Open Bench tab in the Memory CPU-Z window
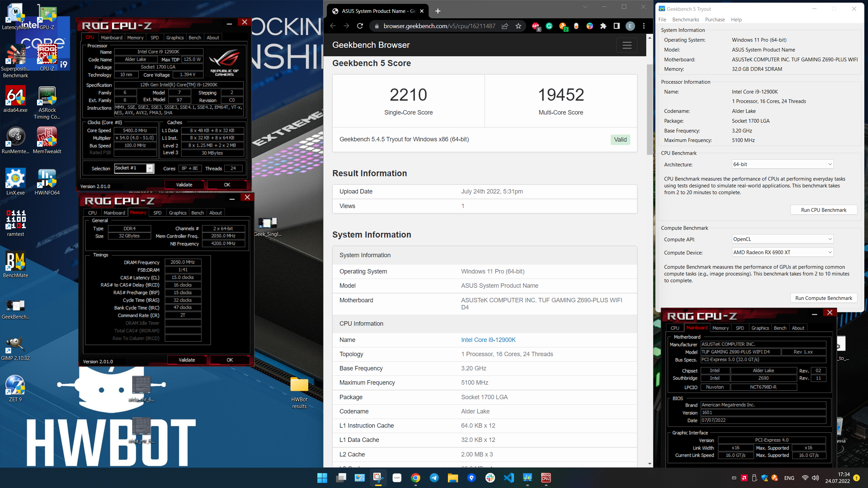The width and height of the screenshot is (868, 488). [197, 213]
